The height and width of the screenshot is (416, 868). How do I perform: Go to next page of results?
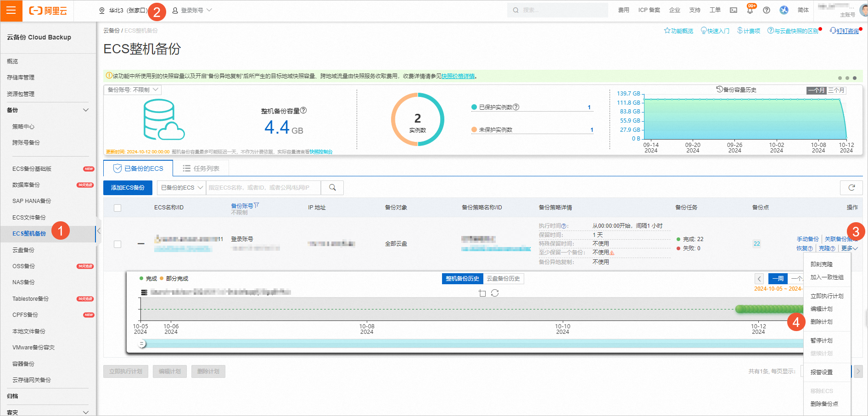pos(858,371)
